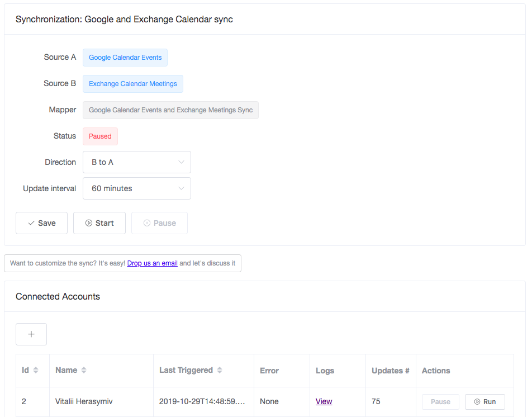Click the Start play icon
This screenshot has height=417, width=532.
click(89, 223)
